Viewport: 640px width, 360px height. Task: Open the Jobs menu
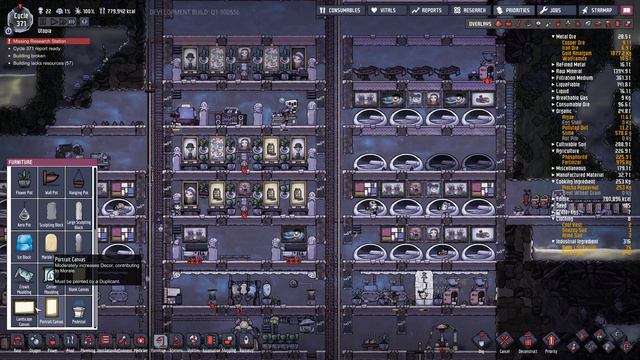tap(556, 10)
